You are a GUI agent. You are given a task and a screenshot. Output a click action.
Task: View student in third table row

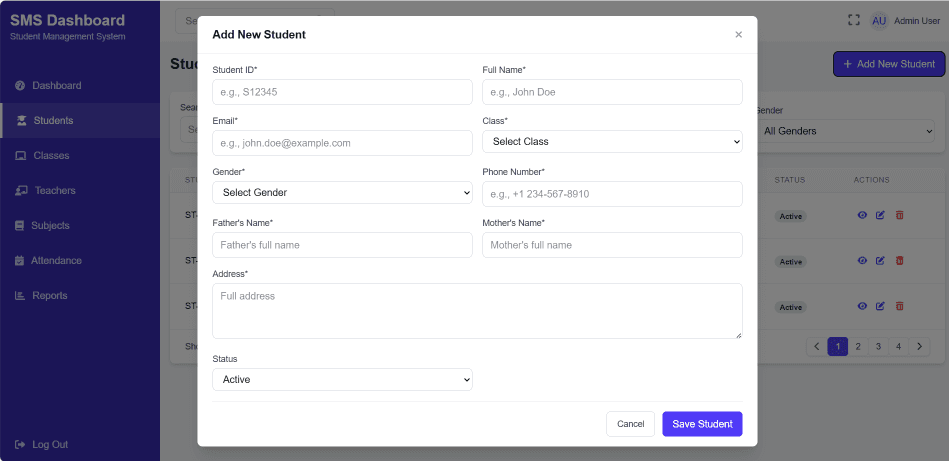click(x=862, y=306)
